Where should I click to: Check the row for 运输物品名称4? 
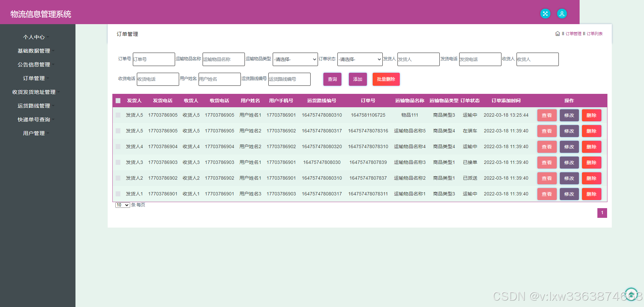[x=118, y=146]
